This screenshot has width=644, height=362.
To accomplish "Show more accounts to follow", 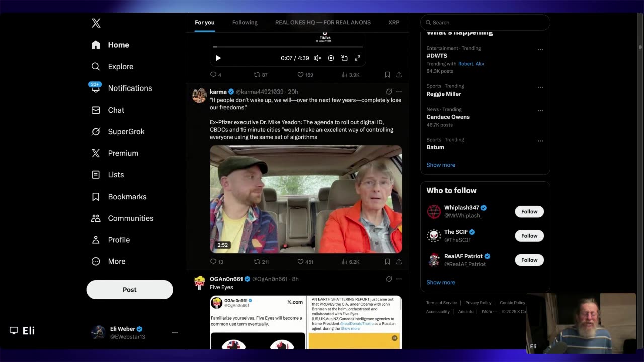I will 441,282.
